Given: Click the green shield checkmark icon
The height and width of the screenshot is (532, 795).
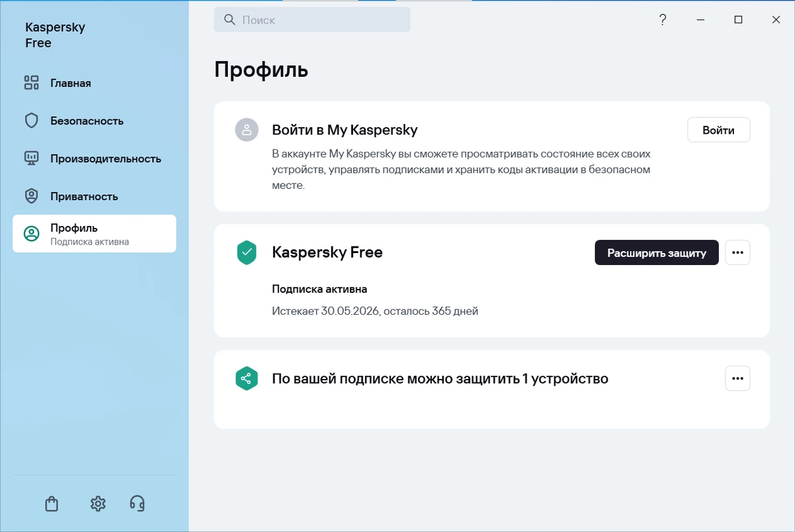Looking at the screenshot, I should click(x=246, y=252).
